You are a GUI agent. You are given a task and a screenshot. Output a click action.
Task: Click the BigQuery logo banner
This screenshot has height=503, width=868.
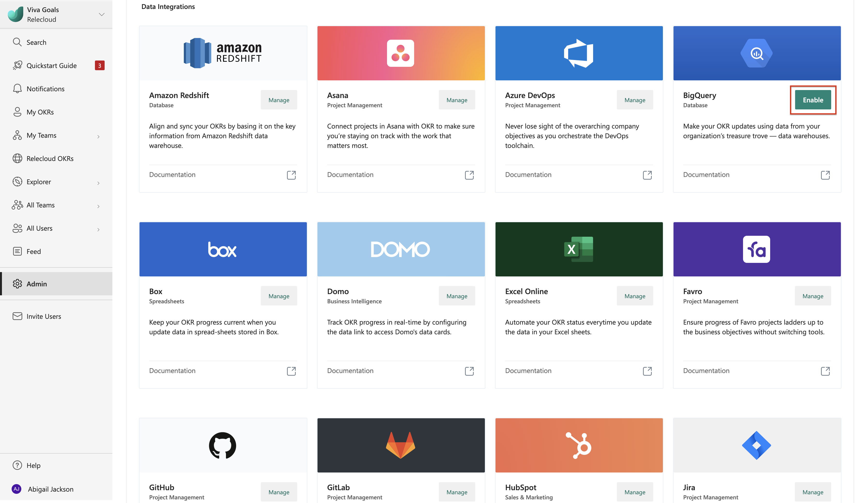click(x=757, y=53)
